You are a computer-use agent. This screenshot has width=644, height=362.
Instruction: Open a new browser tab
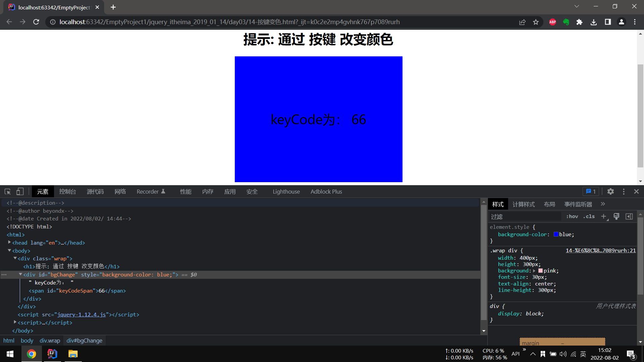113,7
